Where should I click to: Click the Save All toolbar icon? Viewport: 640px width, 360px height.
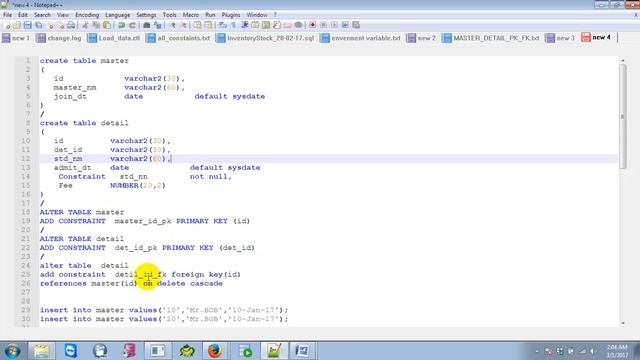tap(38, 25)
